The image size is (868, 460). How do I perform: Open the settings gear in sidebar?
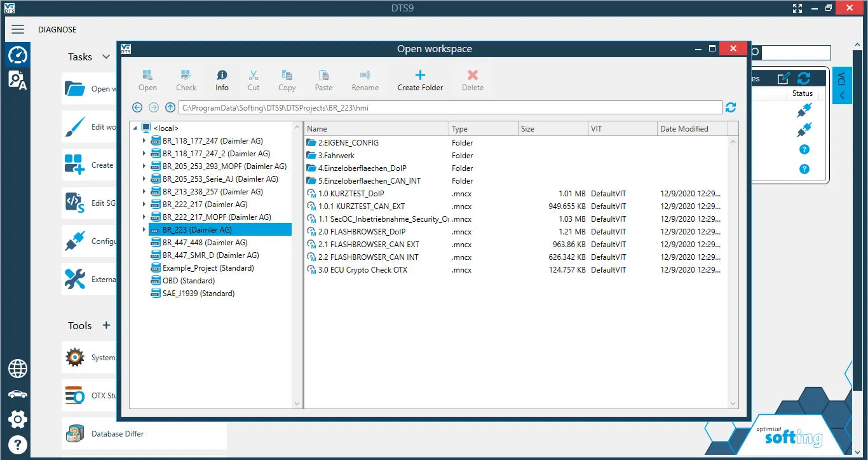[x=17, y=419]
